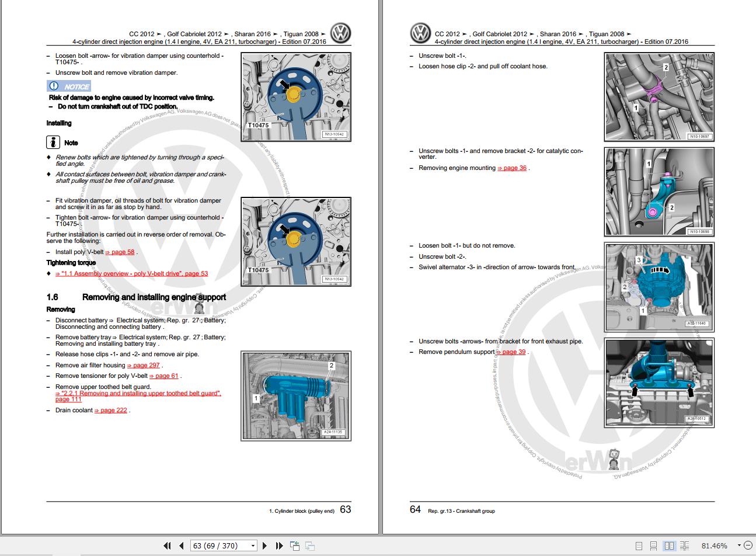
Task: Click the VW logo on page 63 header
Action: point(341,33)
